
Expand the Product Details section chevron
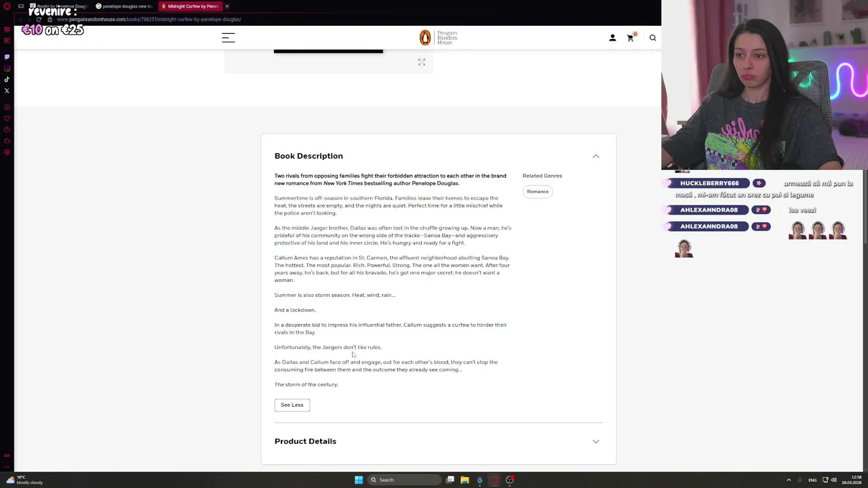pyautogui.click(x=596, y=441)
